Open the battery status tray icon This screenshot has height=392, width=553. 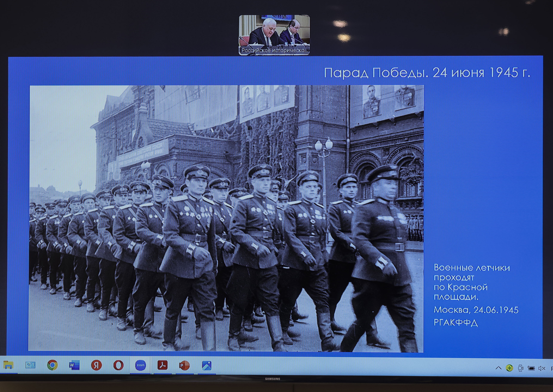531,368
